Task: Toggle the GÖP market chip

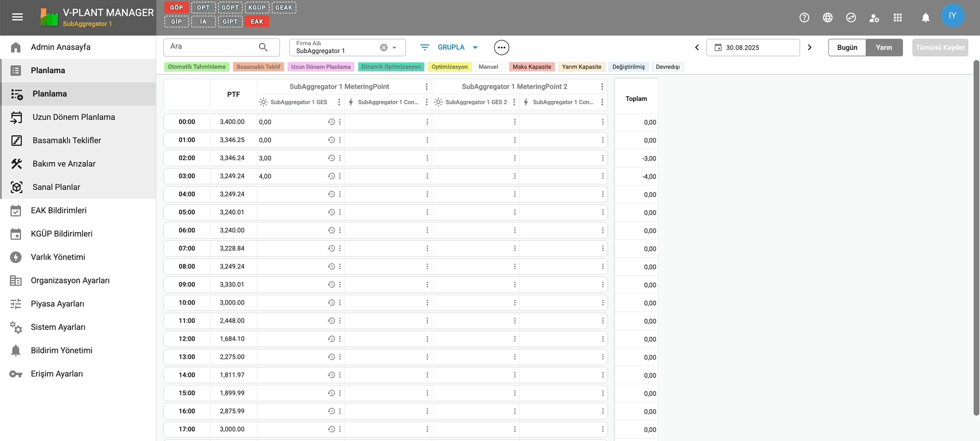Action: click(176, 8)
